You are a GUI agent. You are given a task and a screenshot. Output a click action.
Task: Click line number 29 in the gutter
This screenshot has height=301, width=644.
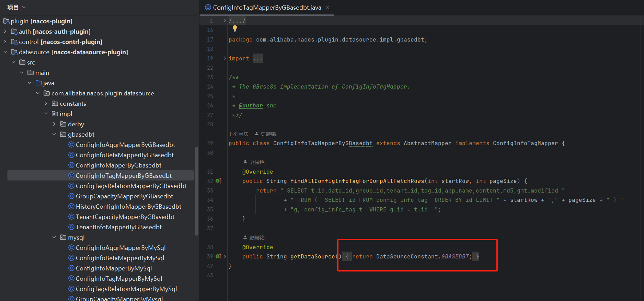tap(210, 143)
